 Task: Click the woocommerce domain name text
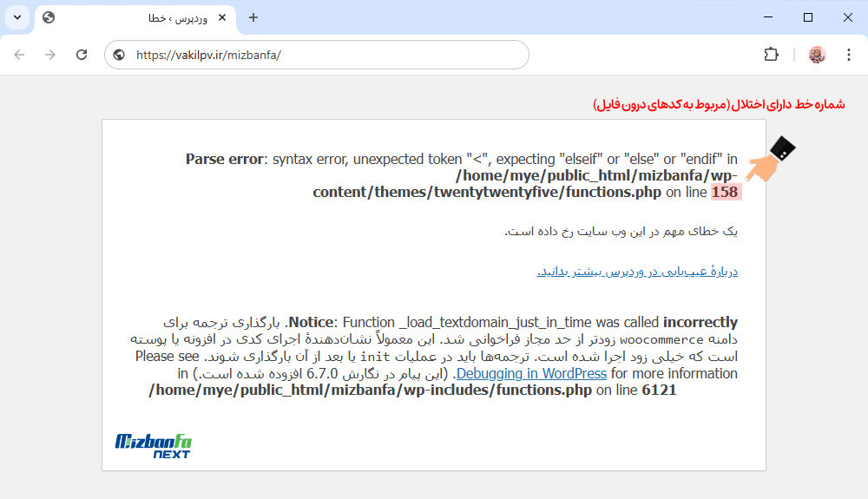[x=661, y=339]
